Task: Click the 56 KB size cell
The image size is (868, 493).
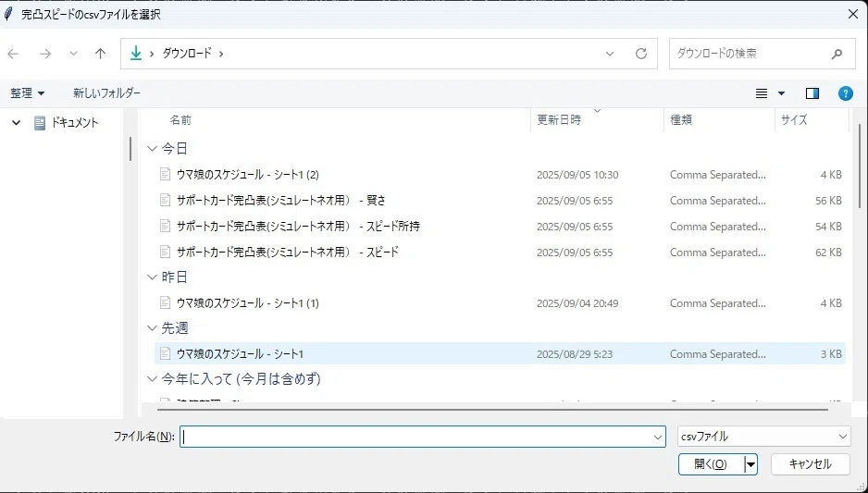Action: 828,201
